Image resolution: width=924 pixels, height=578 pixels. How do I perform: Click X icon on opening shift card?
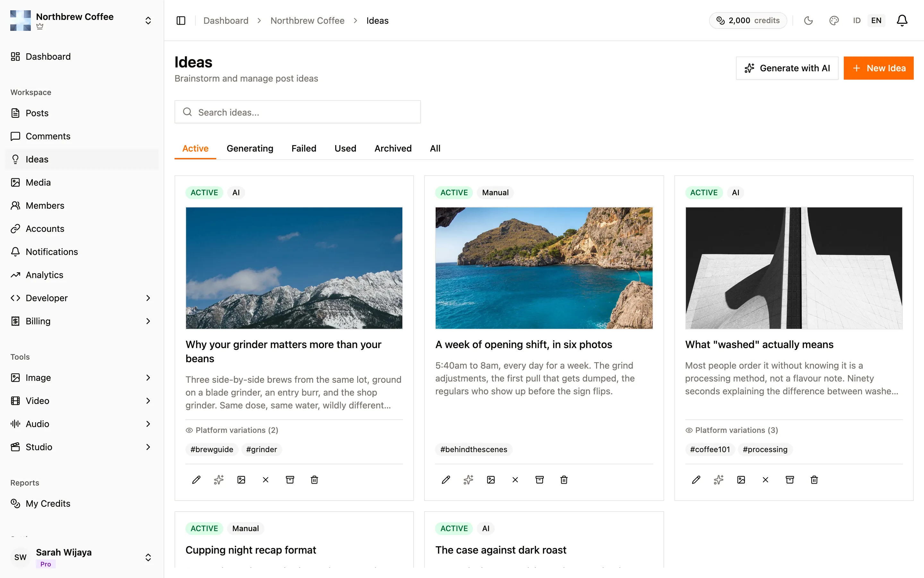click(516, 480)
